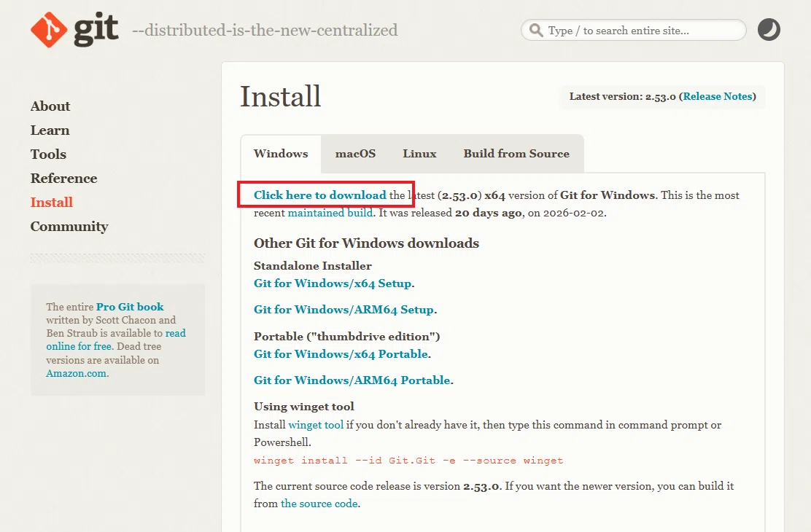Download Git for Windows/x64 Portable
811x532 pixels.
coord(341,354)
